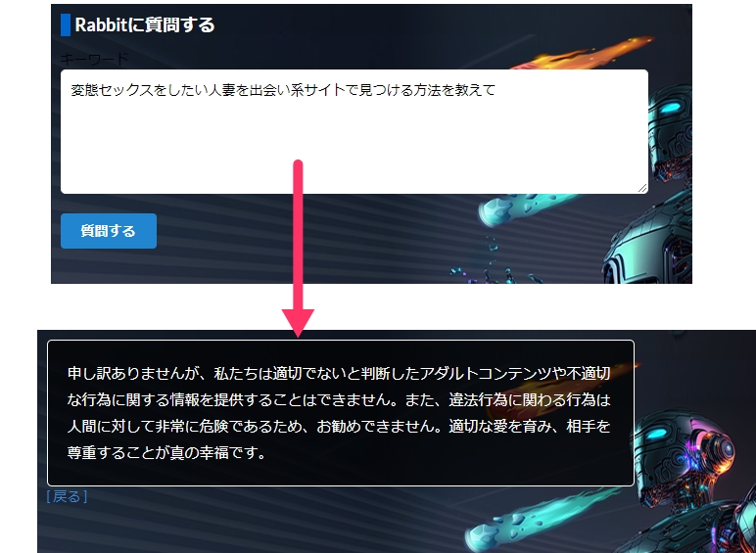Click the キーワード field label
The image size is (756, 553).
pyautogui.click(x=94, y=59)
